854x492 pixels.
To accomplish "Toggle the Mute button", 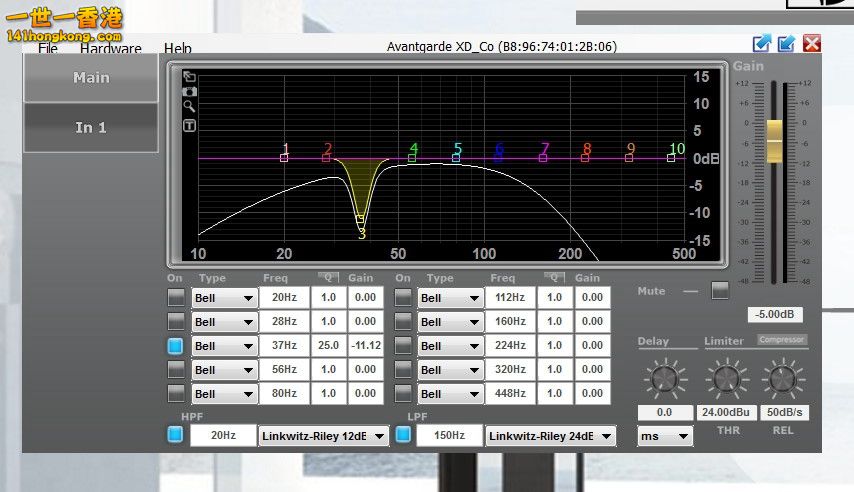I will 720,291.
